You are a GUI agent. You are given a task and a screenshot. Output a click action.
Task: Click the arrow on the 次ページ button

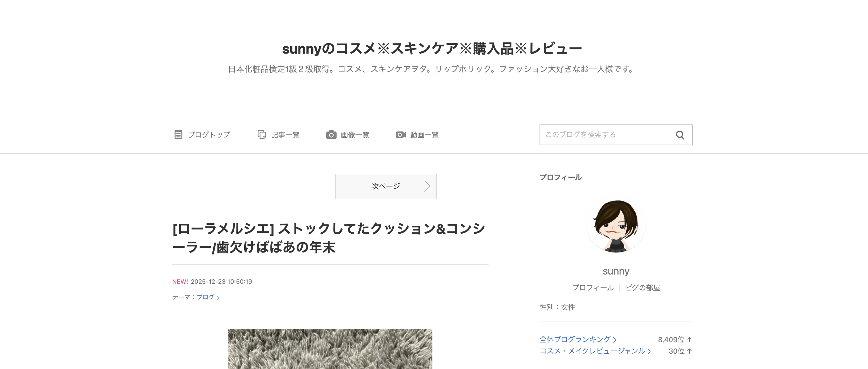click(427, 186)
